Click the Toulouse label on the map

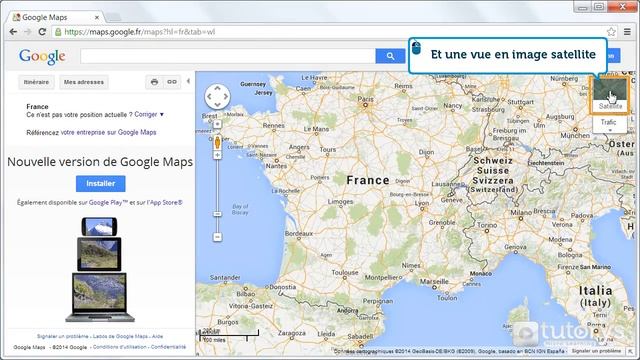click(x=345, y=272)
